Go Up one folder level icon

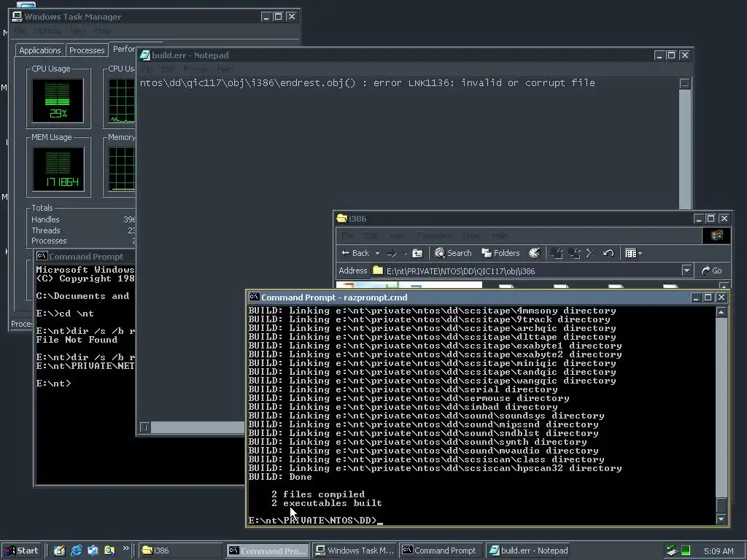(x=417, y=253)
